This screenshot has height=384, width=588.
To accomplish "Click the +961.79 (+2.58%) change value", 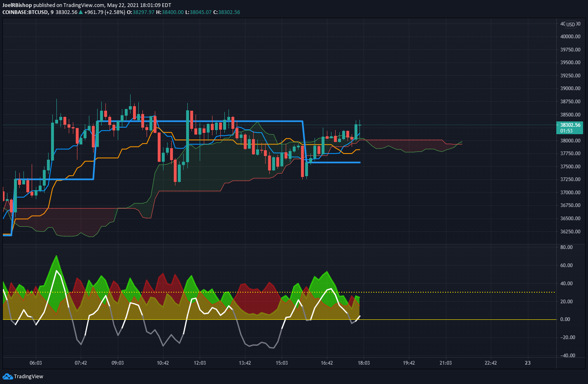I will [x=104, y=12].
